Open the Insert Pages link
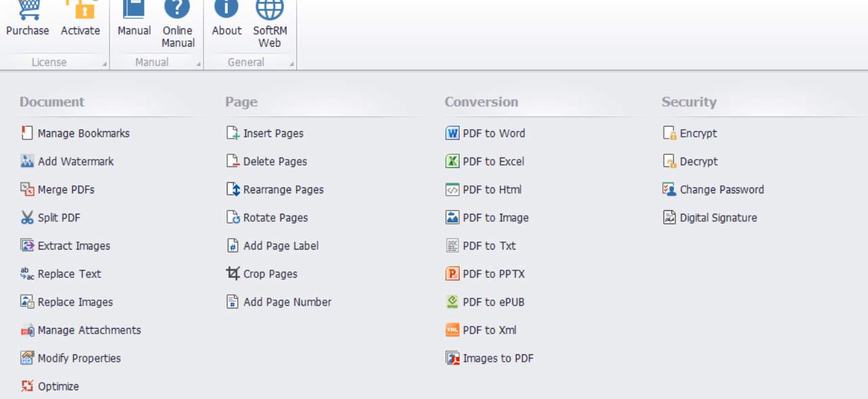Image resolution: width=868 pixels, height=399 pixels. coord(274,133)
